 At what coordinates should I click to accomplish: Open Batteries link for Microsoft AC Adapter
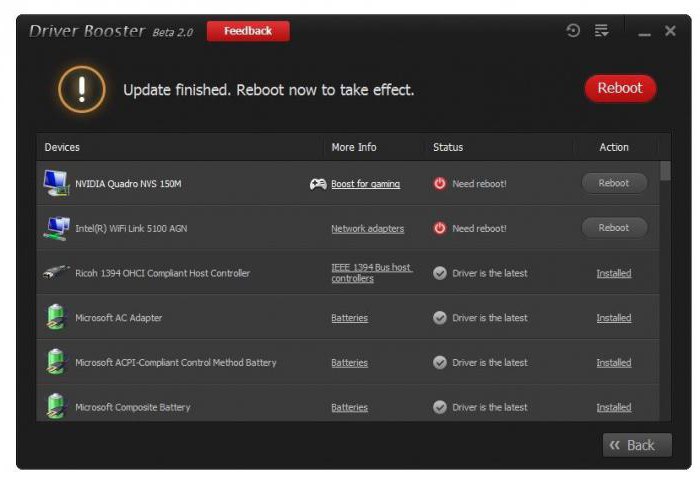[x=350, y=318]
